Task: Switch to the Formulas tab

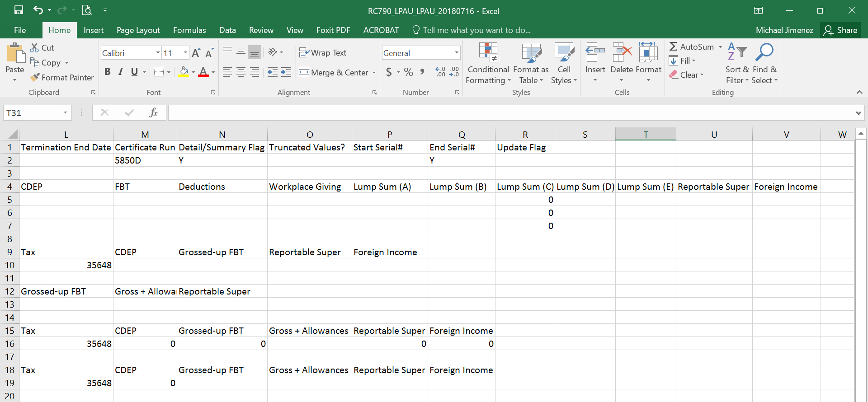Action: click(189, 30)
